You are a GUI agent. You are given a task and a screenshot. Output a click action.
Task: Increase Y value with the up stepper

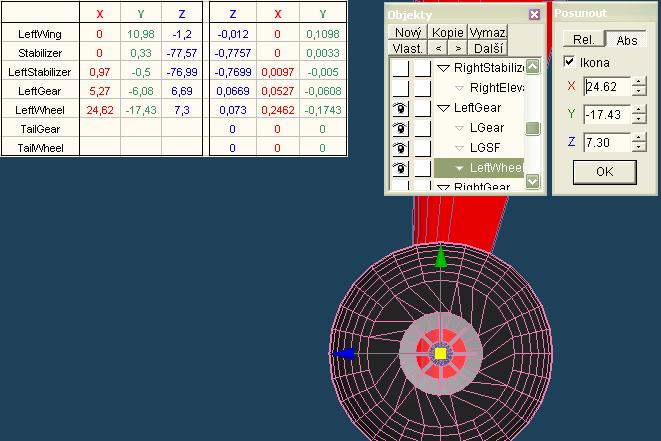coord(639,110)
